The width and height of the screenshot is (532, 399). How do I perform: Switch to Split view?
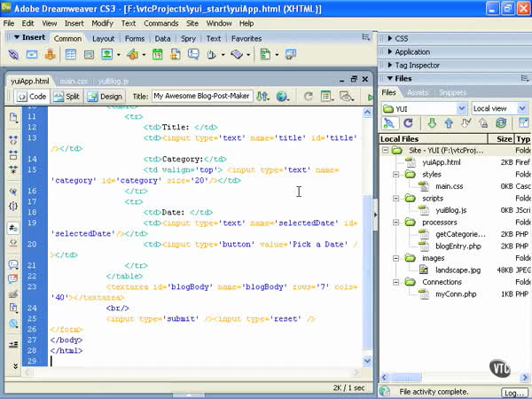click(x=66, y=96)
